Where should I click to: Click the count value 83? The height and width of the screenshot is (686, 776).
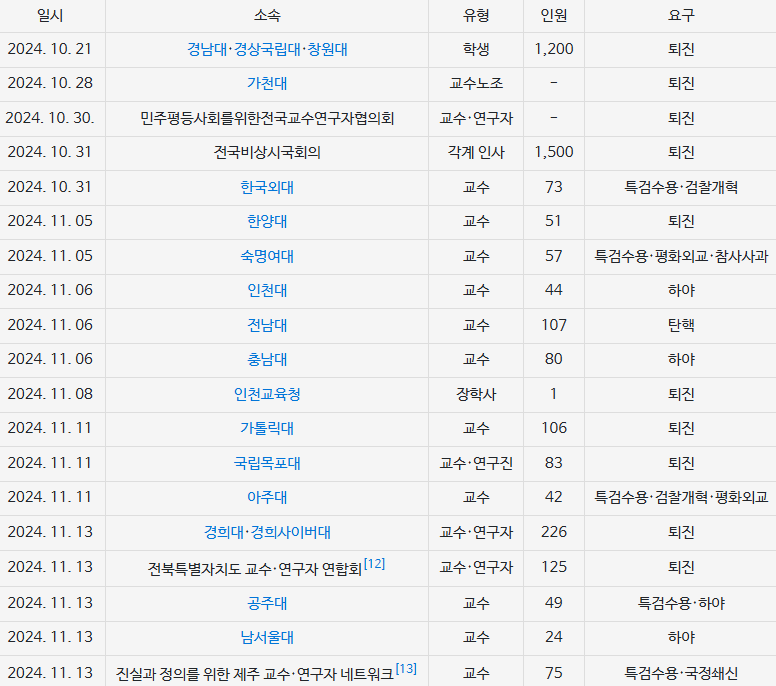[x=554, y=463]
